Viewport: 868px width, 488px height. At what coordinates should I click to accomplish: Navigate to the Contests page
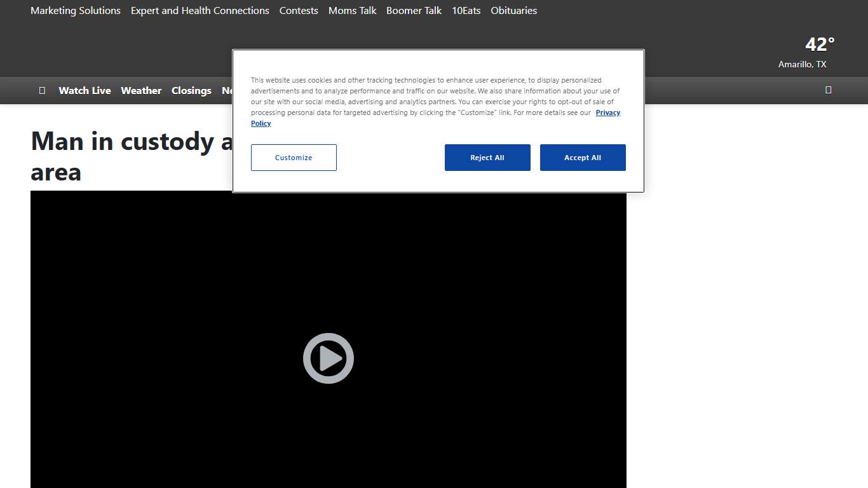[299, 11]
